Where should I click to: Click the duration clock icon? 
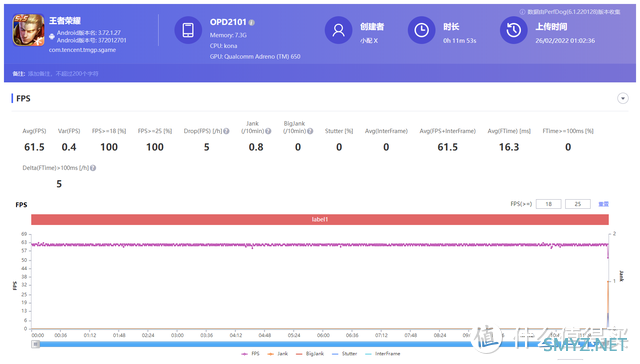(x=422, y=30)
